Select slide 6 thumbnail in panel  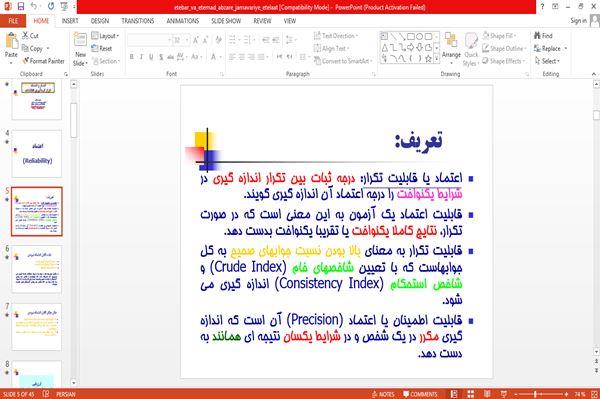coord(36,269)
